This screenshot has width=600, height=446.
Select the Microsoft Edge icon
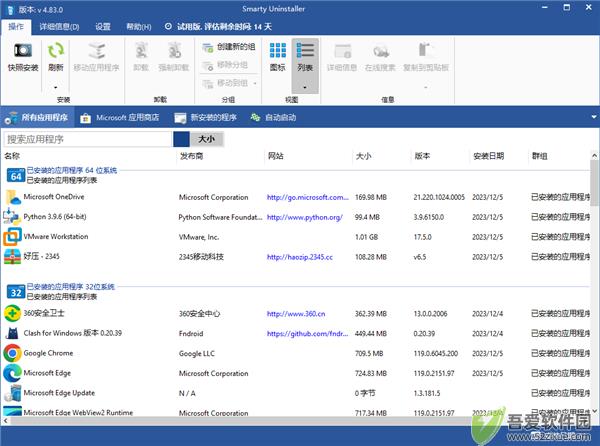12,373
